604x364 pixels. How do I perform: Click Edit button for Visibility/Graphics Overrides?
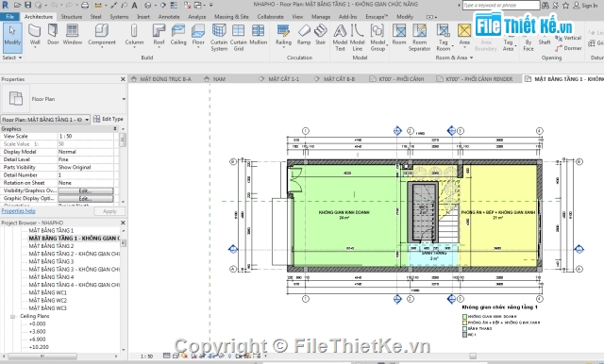click(86, 190)
